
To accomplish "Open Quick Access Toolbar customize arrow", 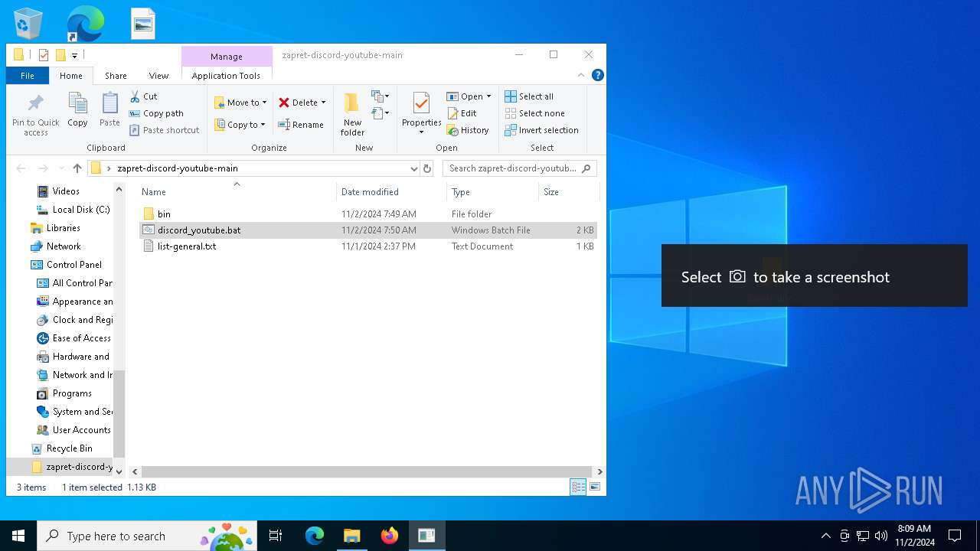I will (75, 55).
